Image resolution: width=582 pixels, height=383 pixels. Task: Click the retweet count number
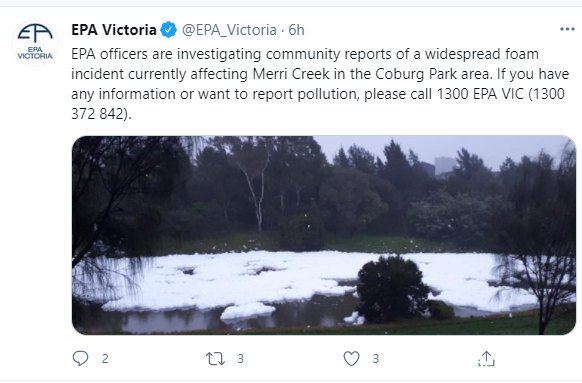pyautogui.click(x=241, y=359)
